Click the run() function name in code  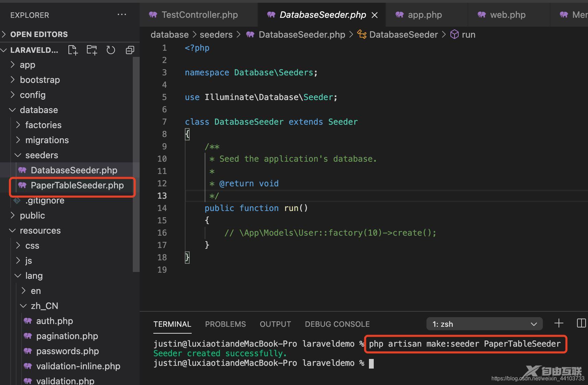tap(291, 208)
